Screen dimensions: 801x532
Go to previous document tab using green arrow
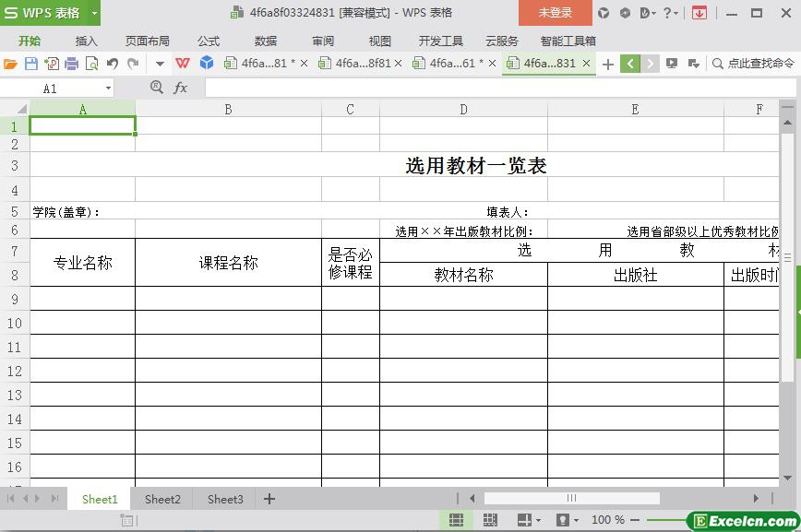[x=630, y=64]
